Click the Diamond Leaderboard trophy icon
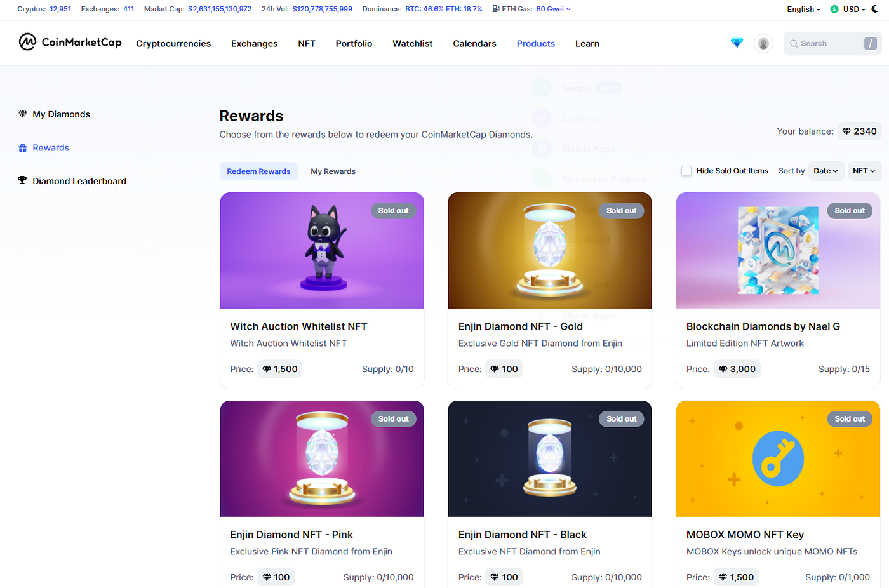This screenshot has height=588, width=889. click(x=23, y=181)
